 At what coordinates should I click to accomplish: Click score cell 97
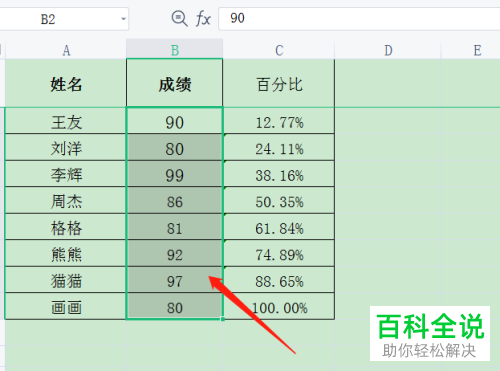(175, 280)
